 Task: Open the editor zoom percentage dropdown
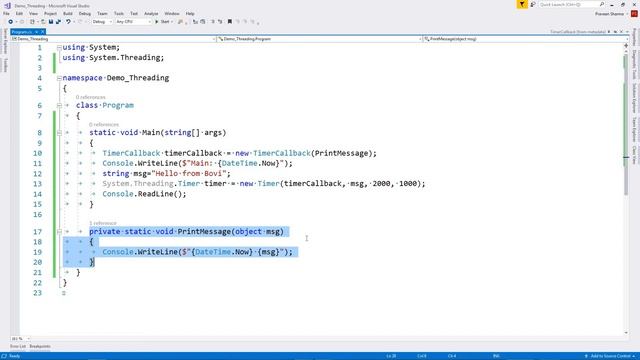(x=20, y=339)
